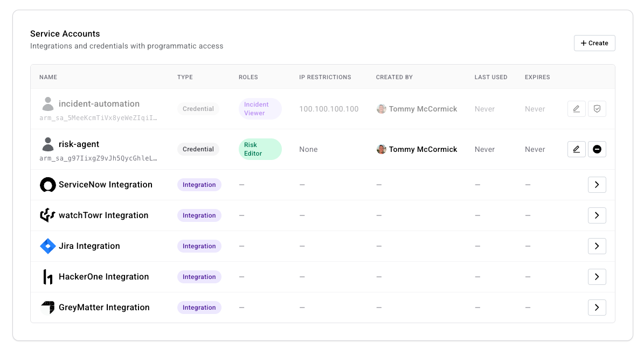The image size is (644, 349).
Task: Click the ServiceNow logo icon
Action: coord(47,185)
